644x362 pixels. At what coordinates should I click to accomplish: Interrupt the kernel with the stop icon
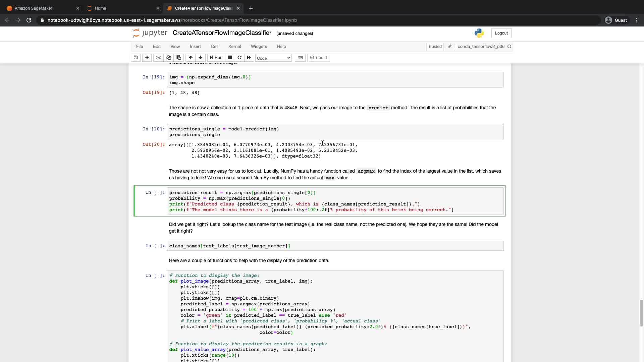click(230, 58)
